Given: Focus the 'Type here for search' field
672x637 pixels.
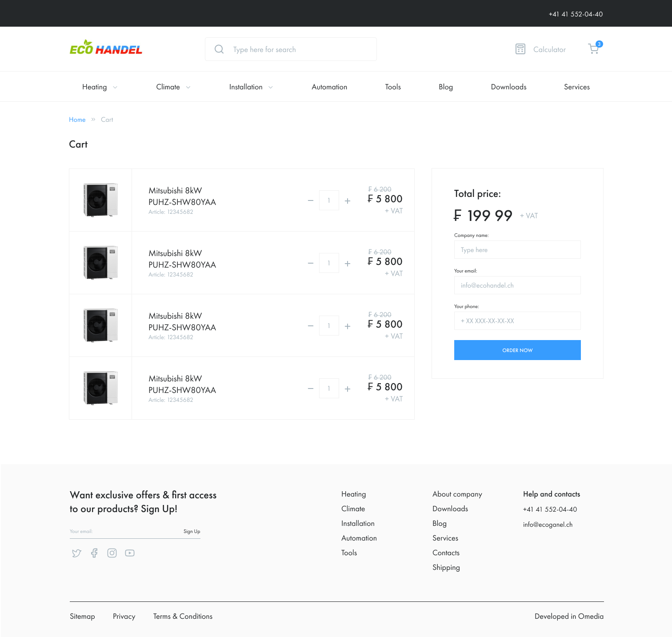Looking at the screenshot, I should pyautogui.click(x=291, y=49).
